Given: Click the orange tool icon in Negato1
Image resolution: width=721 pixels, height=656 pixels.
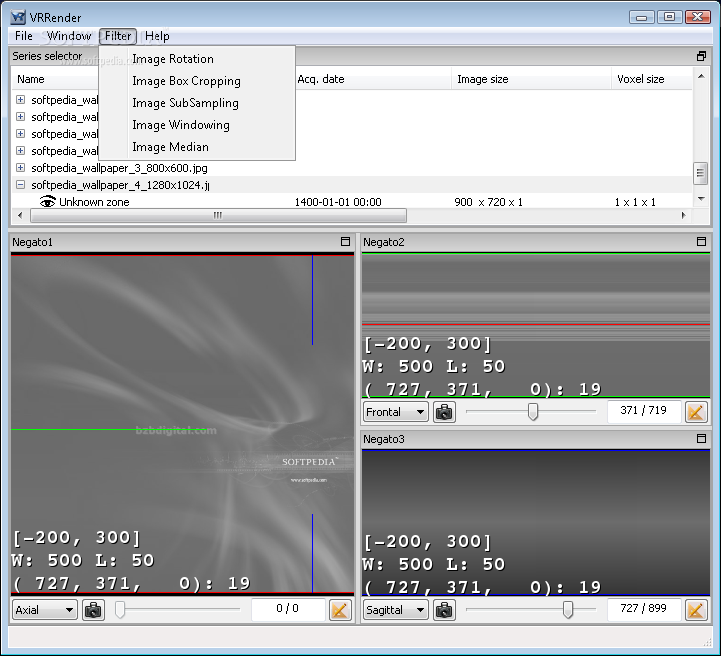Looking at the screenshot, I should click(x=340, y=610).
